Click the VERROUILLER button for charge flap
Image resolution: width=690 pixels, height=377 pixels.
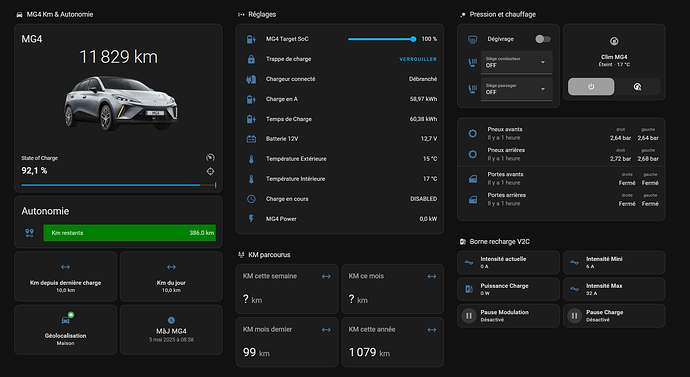tap(418, 59)
